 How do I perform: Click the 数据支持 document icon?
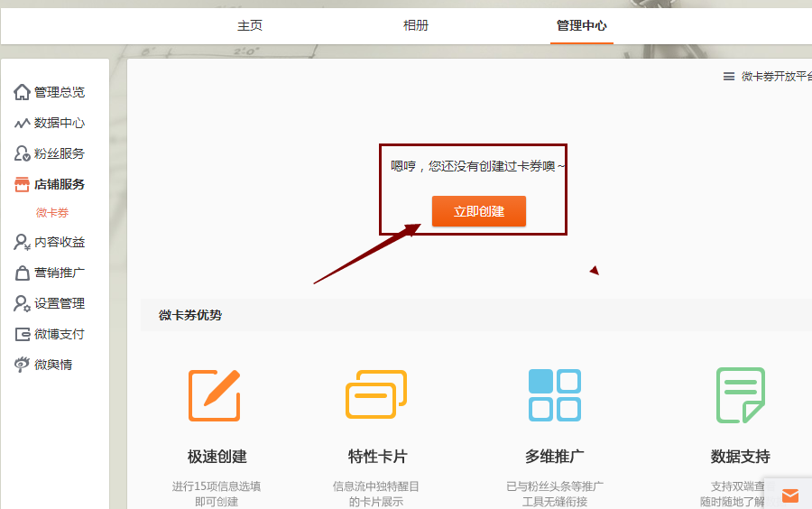(x=740, y=395)
